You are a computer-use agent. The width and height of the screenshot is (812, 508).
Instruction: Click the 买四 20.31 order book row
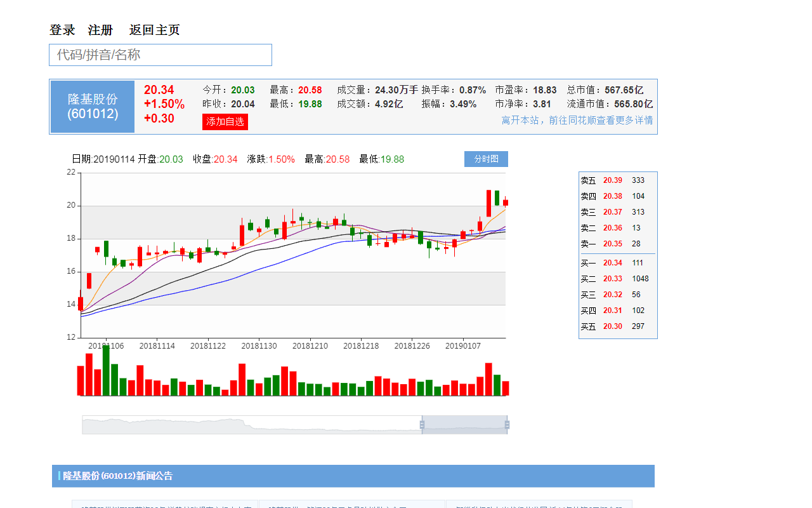pyautogui.click(x=618, y=311)
